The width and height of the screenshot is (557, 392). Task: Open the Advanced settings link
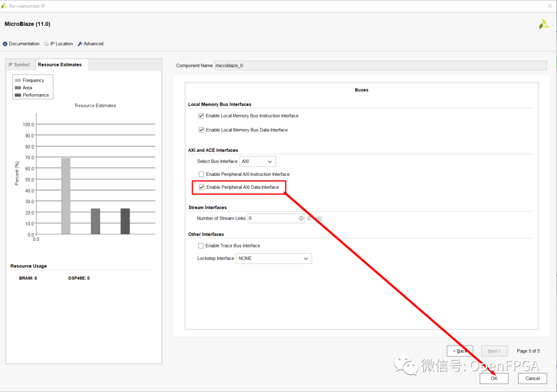[x=93, y=44]
